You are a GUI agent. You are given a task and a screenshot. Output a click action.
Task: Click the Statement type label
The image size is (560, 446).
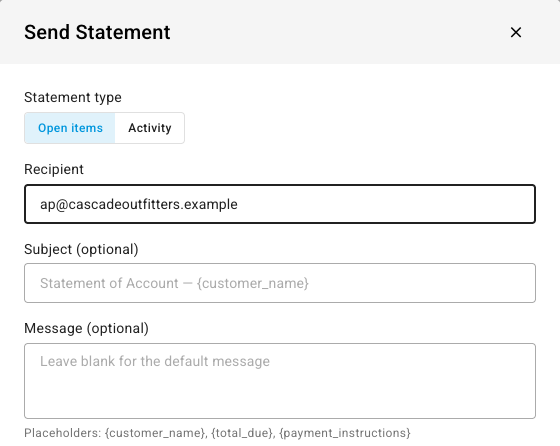click(x=73, y=97)
